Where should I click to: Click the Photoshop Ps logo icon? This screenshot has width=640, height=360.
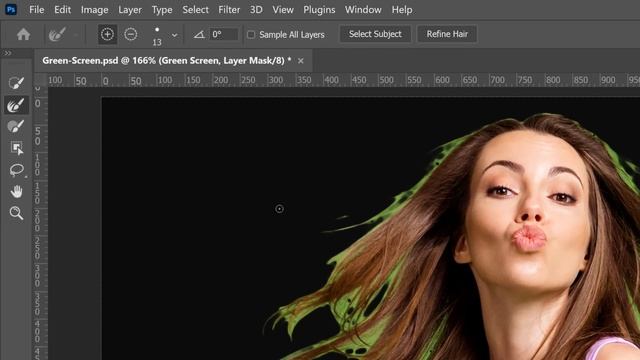click(x=11, y=9)
